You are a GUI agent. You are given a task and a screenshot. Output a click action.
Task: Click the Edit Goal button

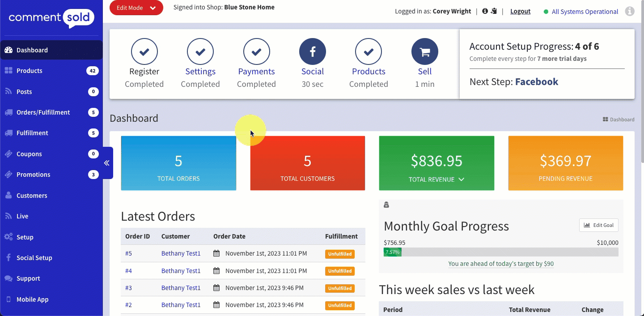point(598,225)
